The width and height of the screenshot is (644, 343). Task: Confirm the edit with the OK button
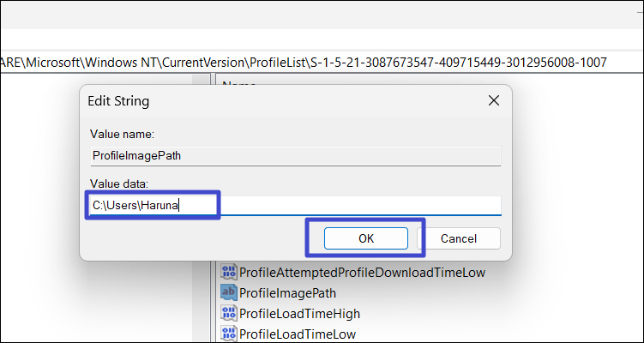(366, 238)
